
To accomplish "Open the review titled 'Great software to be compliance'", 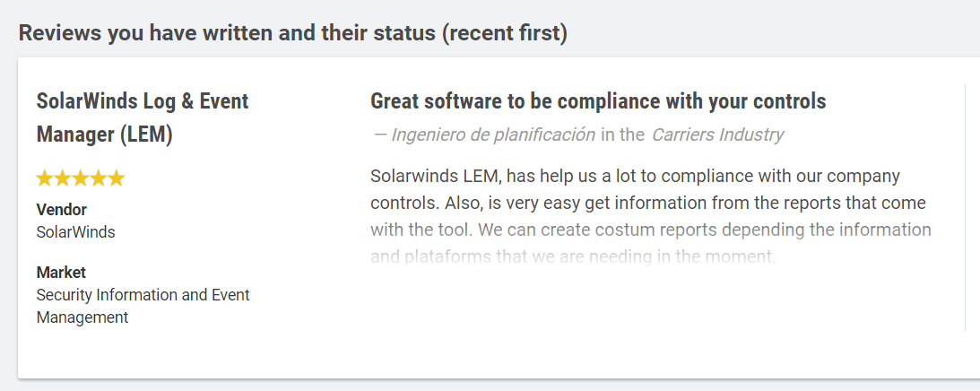I will tap(598, 101).
